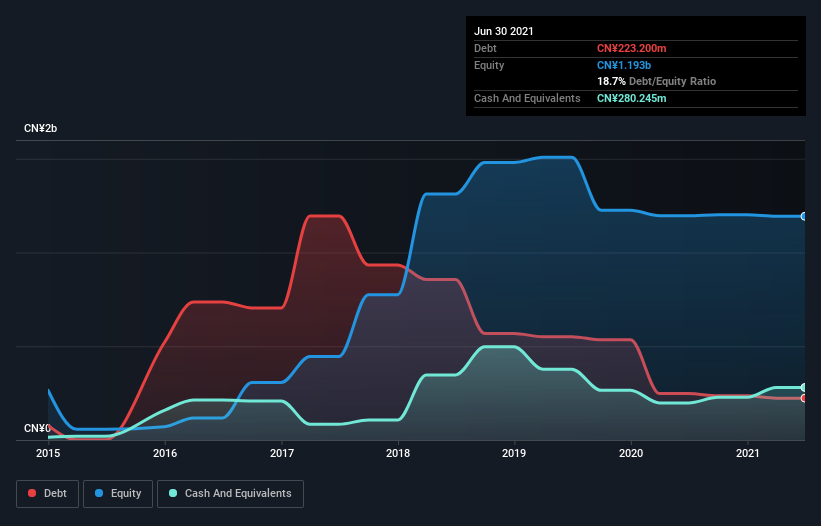Click the CN¥1.193b equity value
Screen dimensions: 821x526
click(x=624, y=65)
